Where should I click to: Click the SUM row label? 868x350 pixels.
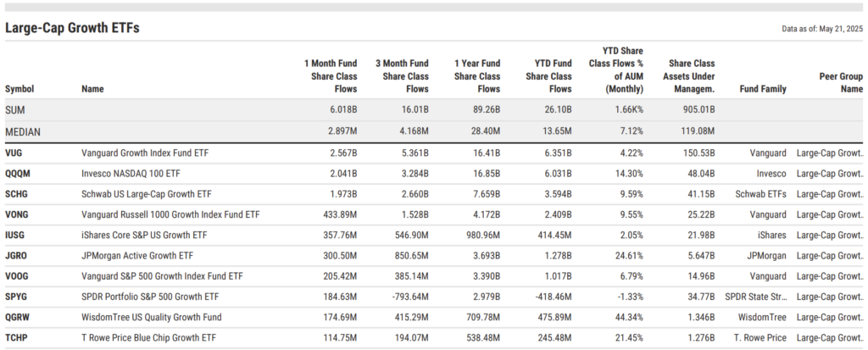pos(15,110)
